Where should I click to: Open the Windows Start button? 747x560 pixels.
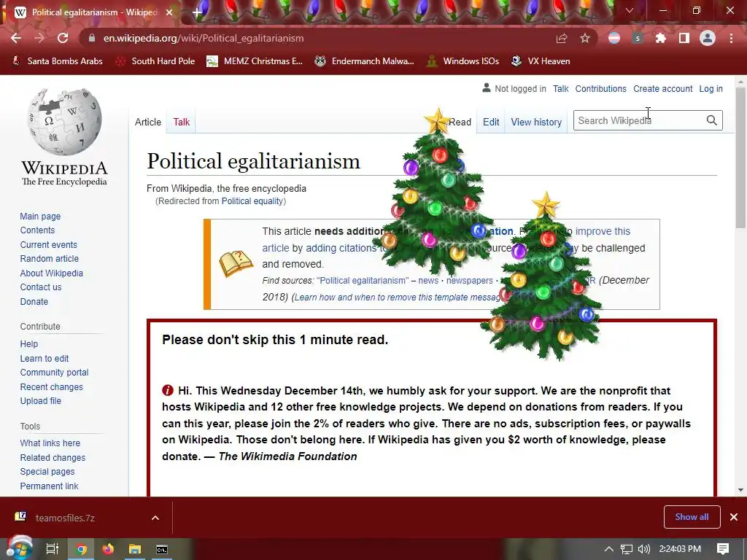(18, 549)
